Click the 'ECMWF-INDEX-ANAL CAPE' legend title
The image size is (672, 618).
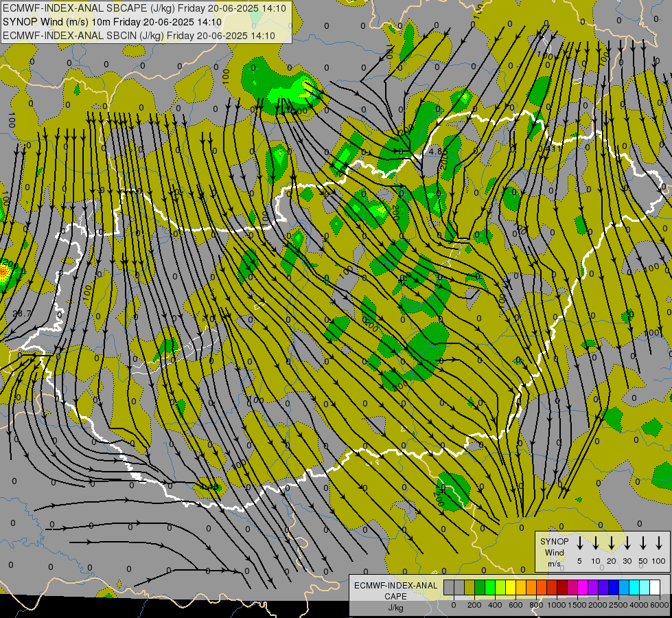pyautogui.click(x=395, y=591)
